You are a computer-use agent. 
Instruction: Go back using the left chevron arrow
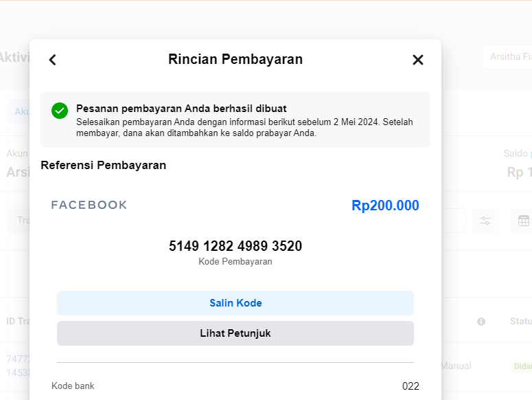pos(53,60)
